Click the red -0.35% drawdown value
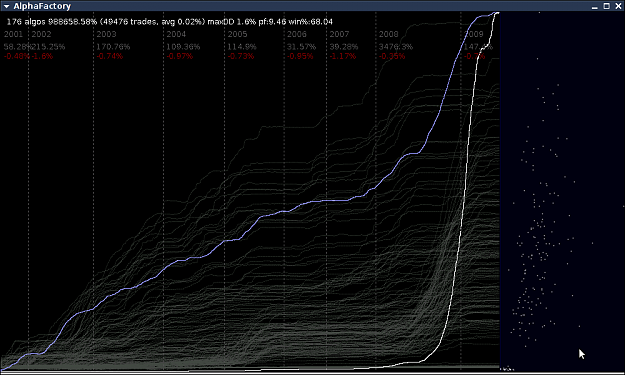This screenshot has width=625, height=375. click(392, 56)
